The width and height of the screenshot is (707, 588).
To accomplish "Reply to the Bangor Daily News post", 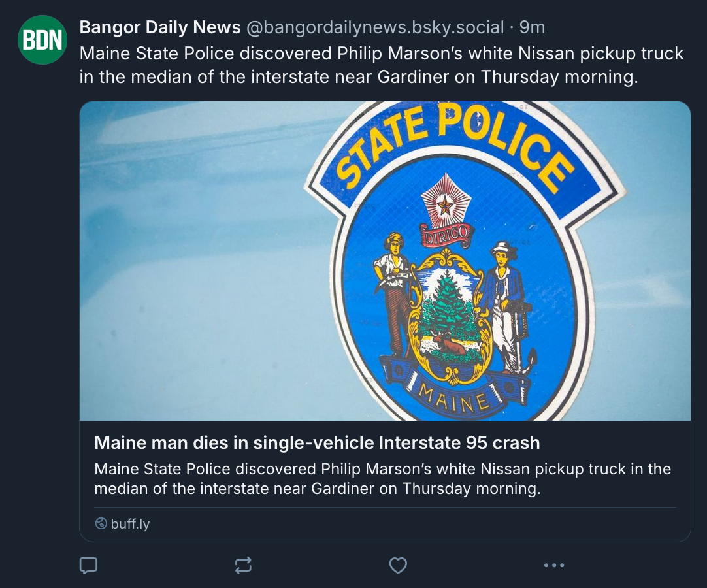I will tap(88, 565).
